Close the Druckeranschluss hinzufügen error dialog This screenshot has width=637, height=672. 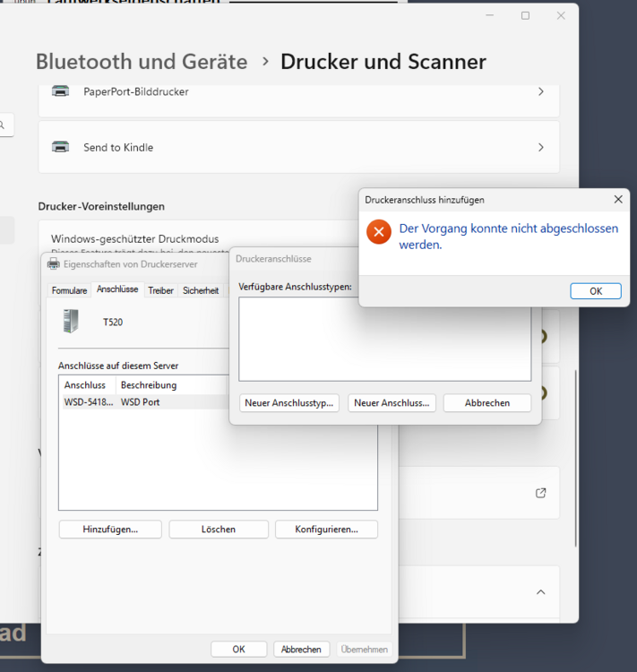click(x=617, y=200)
